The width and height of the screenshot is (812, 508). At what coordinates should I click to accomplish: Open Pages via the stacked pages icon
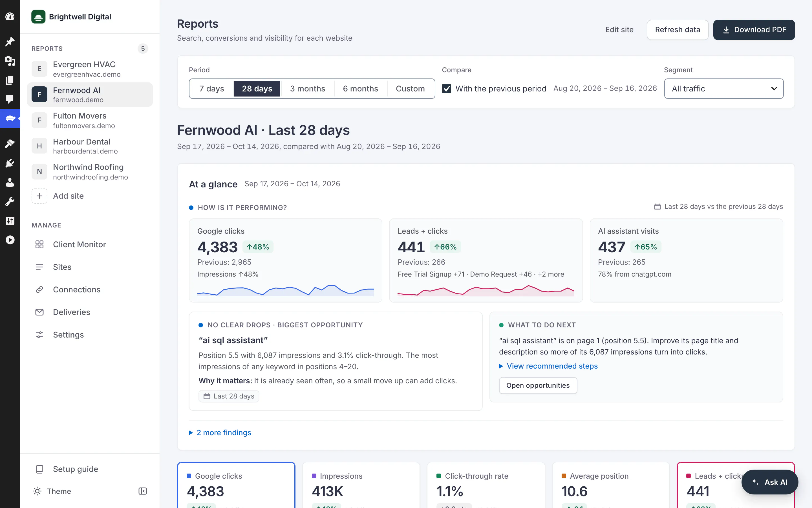10,80
